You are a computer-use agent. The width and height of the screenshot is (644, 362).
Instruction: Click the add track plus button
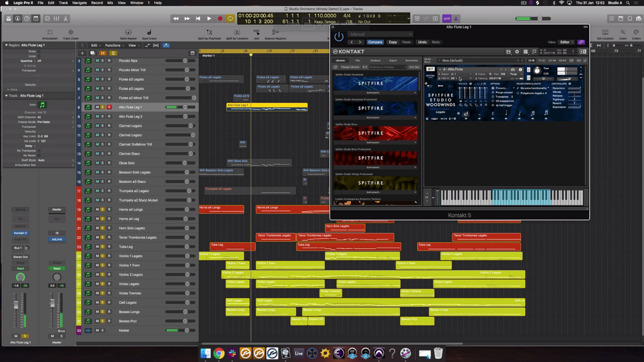click(82, 53)
